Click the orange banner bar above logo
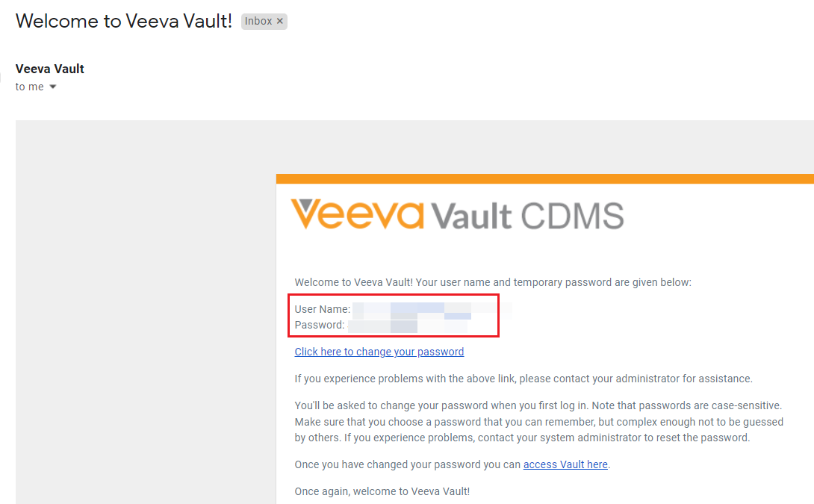Screen dimensions: 814x504 (544, 178)
